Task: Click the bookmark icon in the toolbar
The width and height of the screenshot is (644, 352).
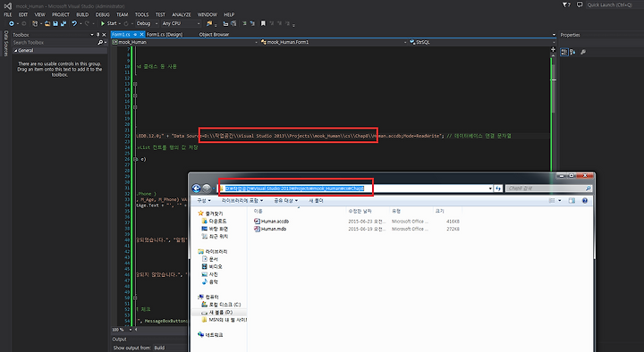Action: pos(263,24)
